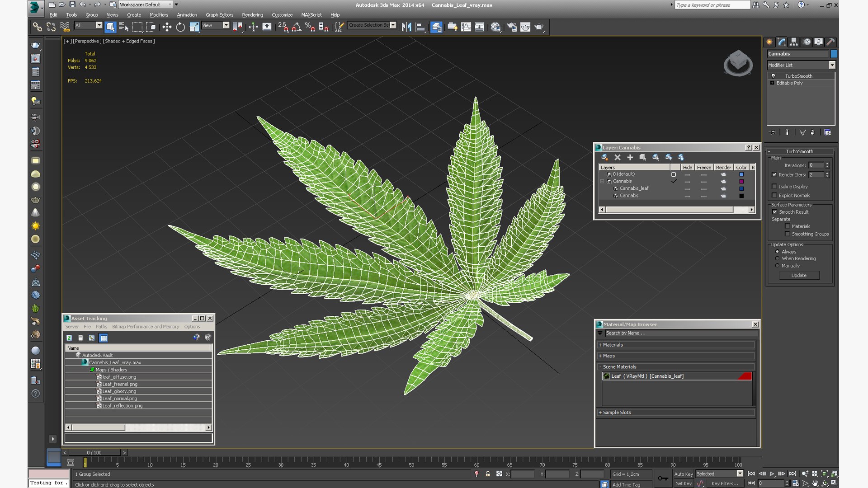Select the Leaf VRayMtl scene material

(x=677, y=376)
